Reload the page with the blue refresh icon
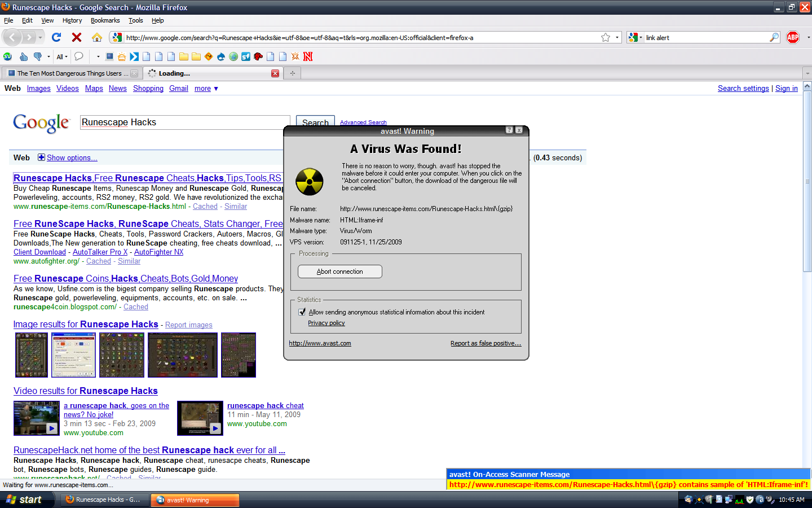 tap(56, 37)
